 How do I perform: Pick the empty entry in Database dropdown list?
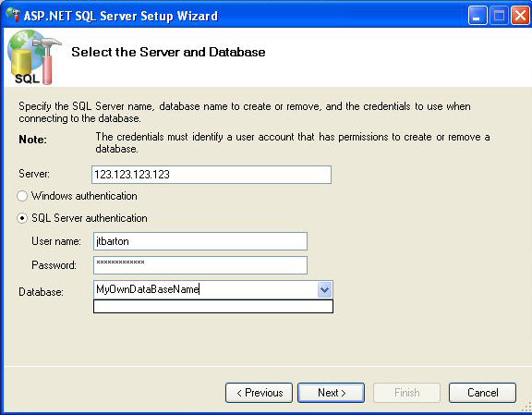(213, 306)
